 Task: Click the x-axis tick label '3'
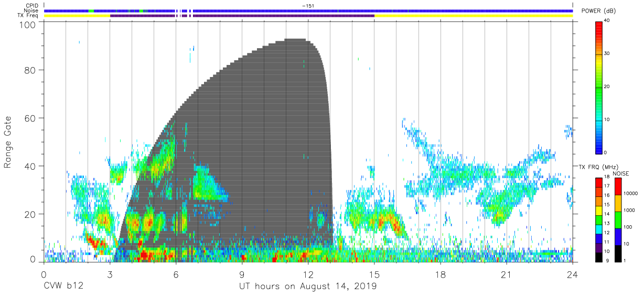click(x=110, y=275)
